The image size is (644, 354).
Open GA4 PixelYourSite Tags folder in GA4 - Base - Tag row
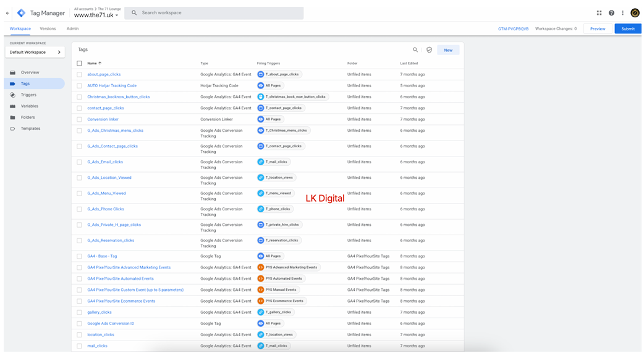368,256
